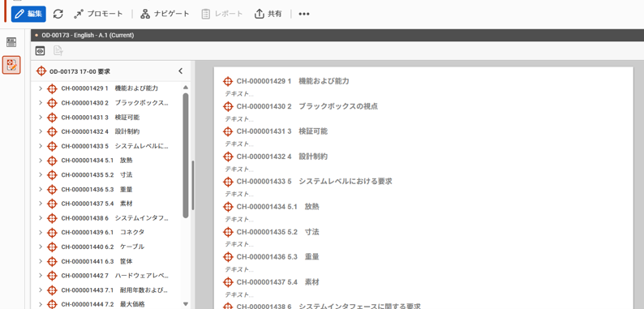Select tree item CH-000001434 5.1 放熱
Image resolution: width=644 pixels, height=309 pixels.
97,161
